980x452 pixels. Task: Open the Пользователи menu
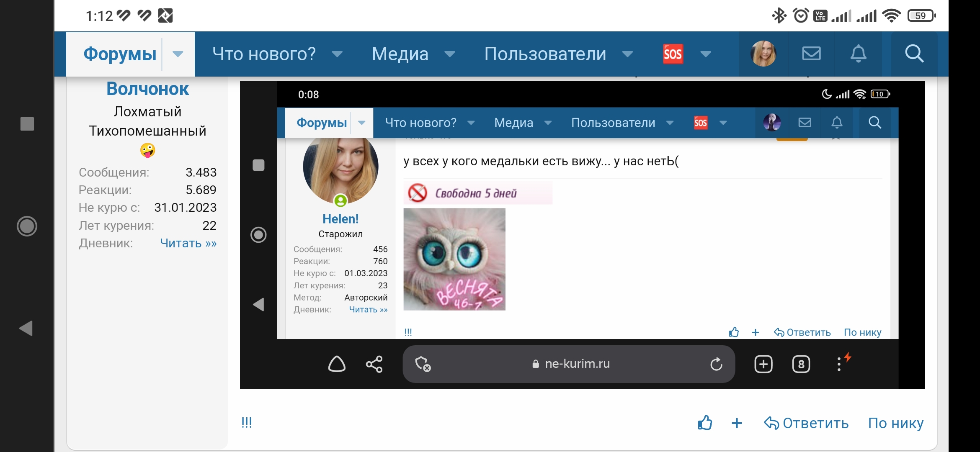(544, 54)
